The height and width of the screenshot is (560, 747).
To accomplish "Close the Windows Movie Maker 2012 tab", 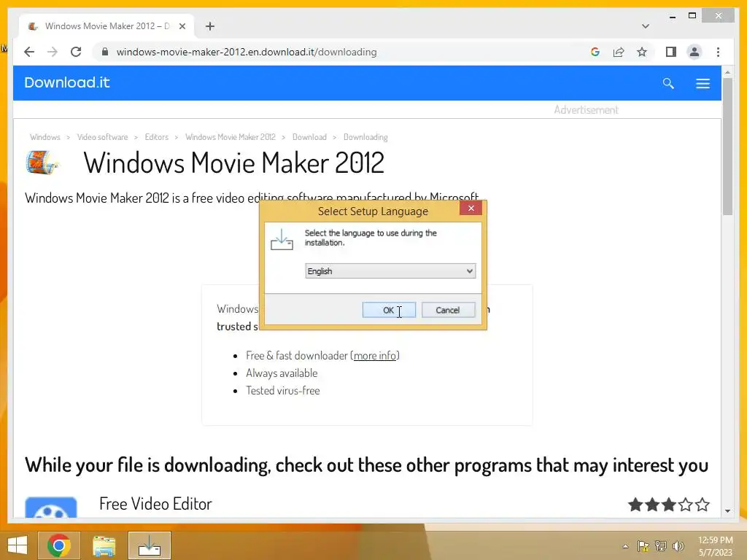I will 182,26.
